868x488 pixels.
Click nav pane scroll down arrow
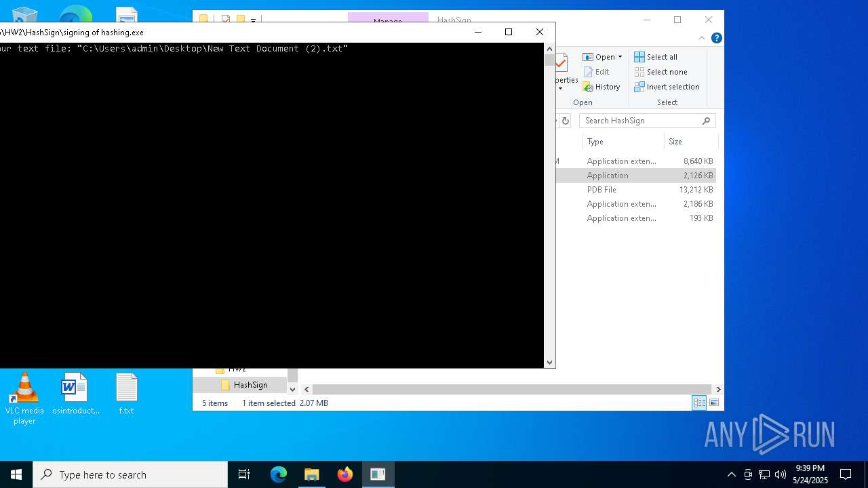point(292,389)
